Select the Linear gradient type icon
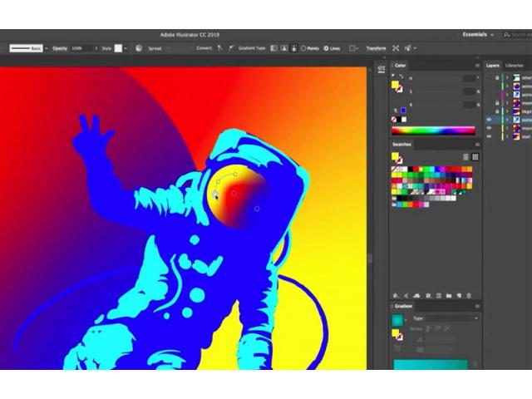The width and height of the screenshot is (532, 399). (273, 48)
